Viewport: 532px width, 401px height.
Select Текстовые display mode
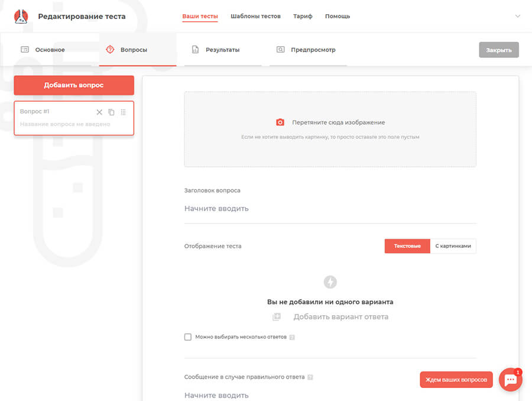(407, 246)
